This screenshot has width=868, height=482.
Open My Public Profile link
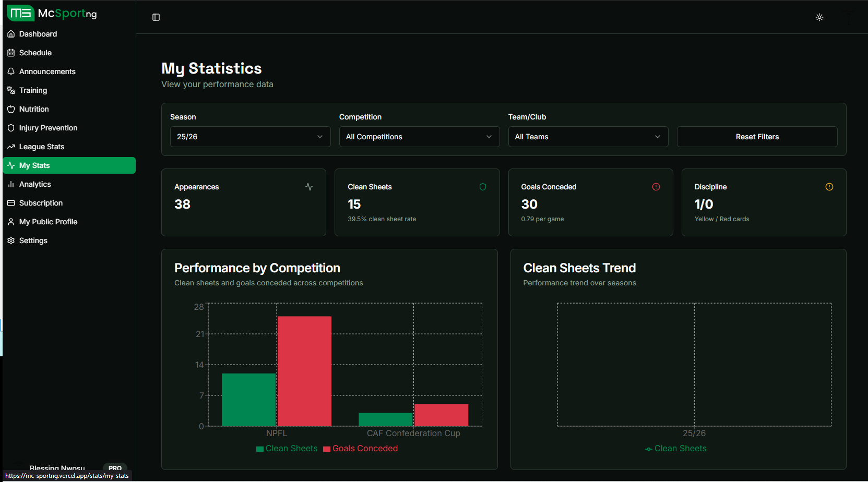coord(48,222)
